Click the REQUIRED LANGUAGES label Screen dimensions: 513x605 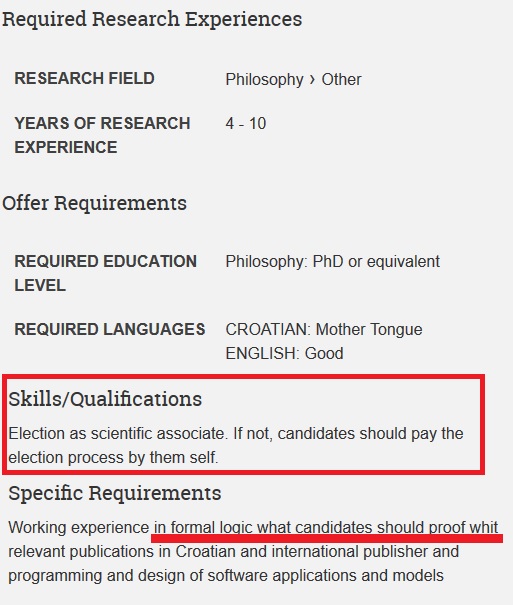point(110,329)
